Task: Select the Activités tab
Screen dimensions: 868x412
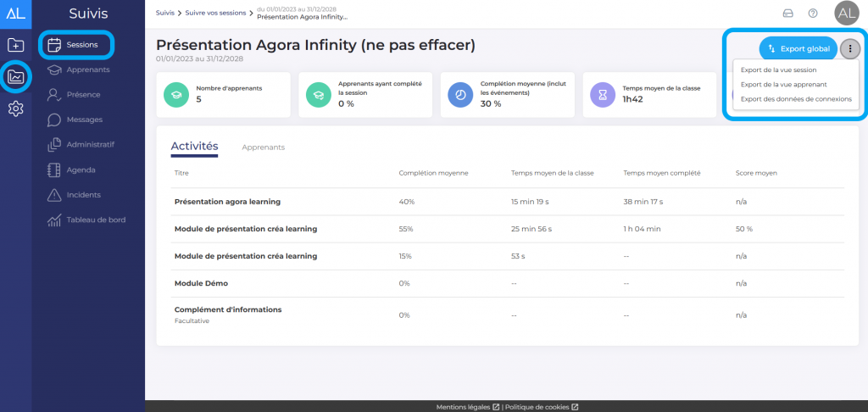Action: coord(194,147)
